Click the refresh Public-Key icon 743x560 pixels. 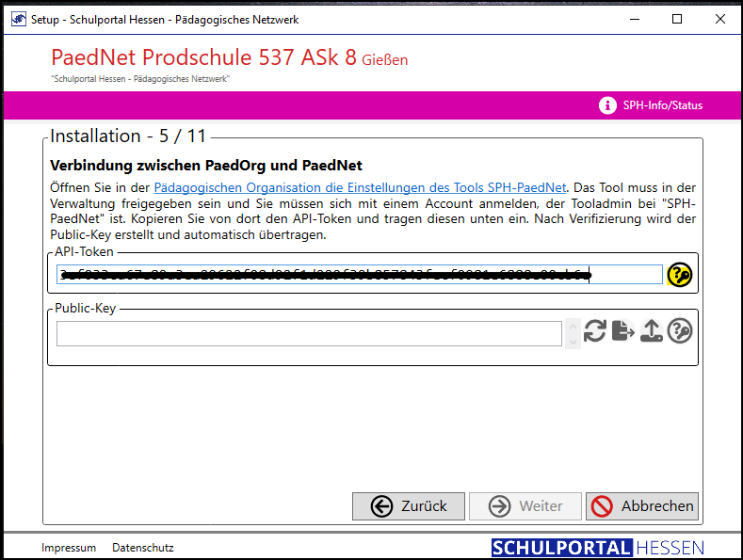pos(595,330)
